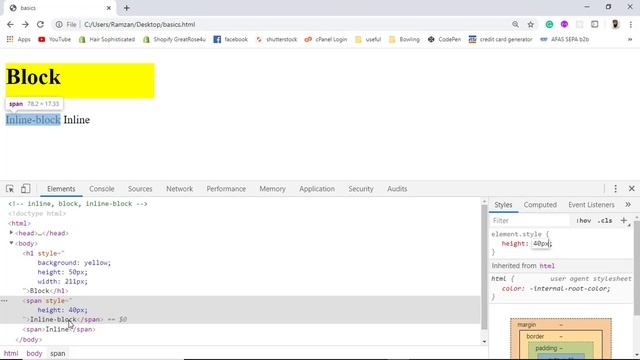The image size is (640, 360).
Task: Switch to the Application tab
Action: point(317,189)
